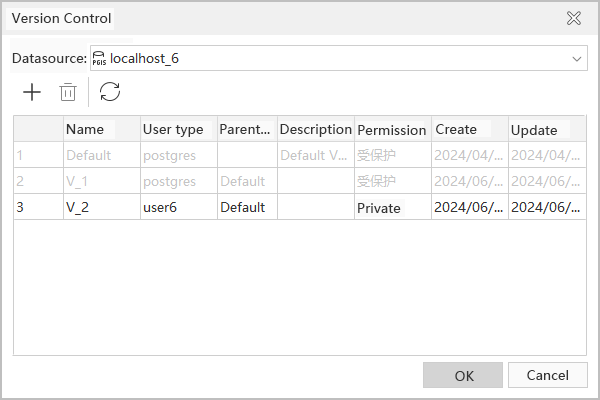
Task: Open the localhost_6 datasource combo box
Action: (x=330, y=59)
